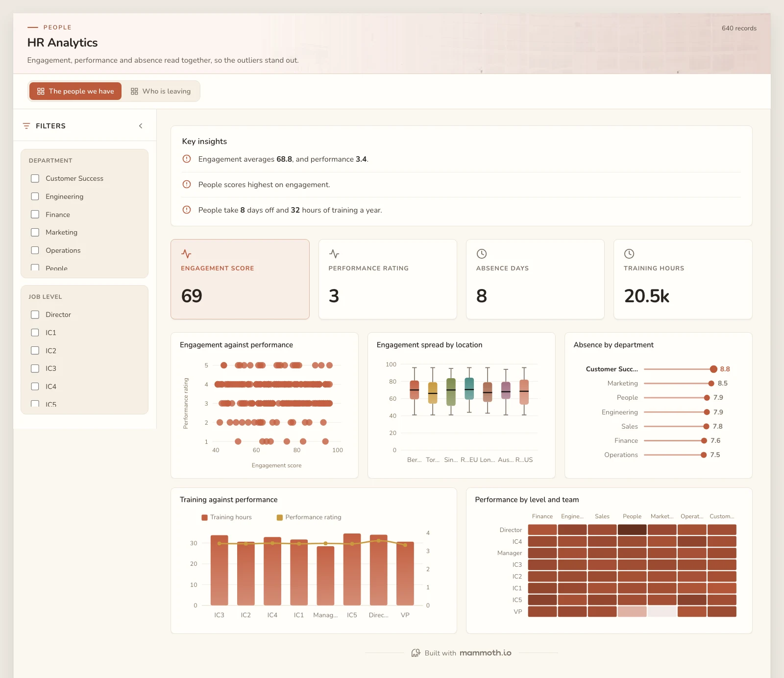Click grid icon on 'Who is leaving' tab

[x=134, y=91]
